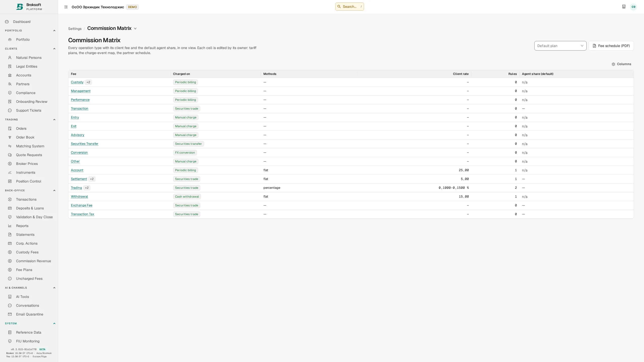Select Dashboard in the sidebar
The image size is (644, 362).
[x=22, y=22]
